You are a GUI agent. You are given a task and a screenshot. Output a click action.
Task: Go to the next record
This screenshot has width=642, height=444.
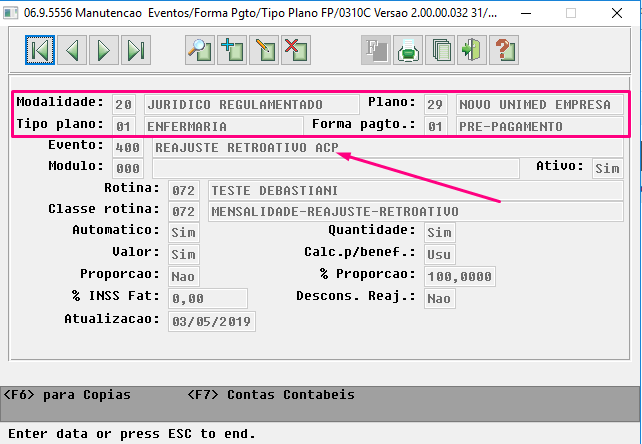[104, 50]
